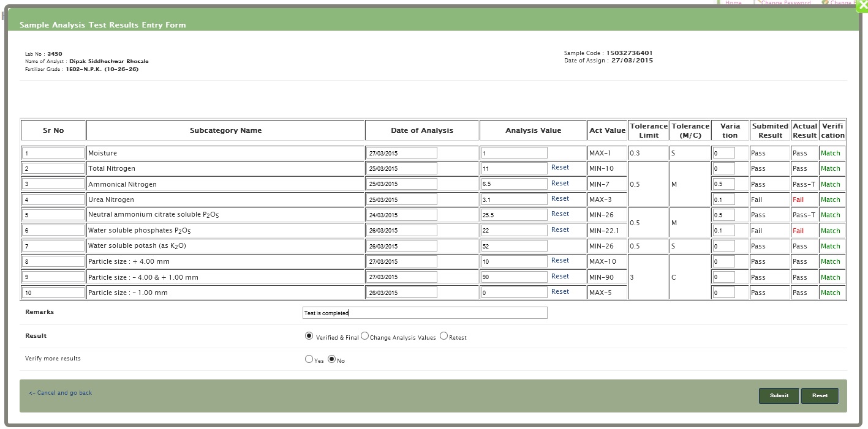Viewport: 868px width, 429px height.
Task: Focus the Ammonical Nitrogen variation field
Action: 723,184
